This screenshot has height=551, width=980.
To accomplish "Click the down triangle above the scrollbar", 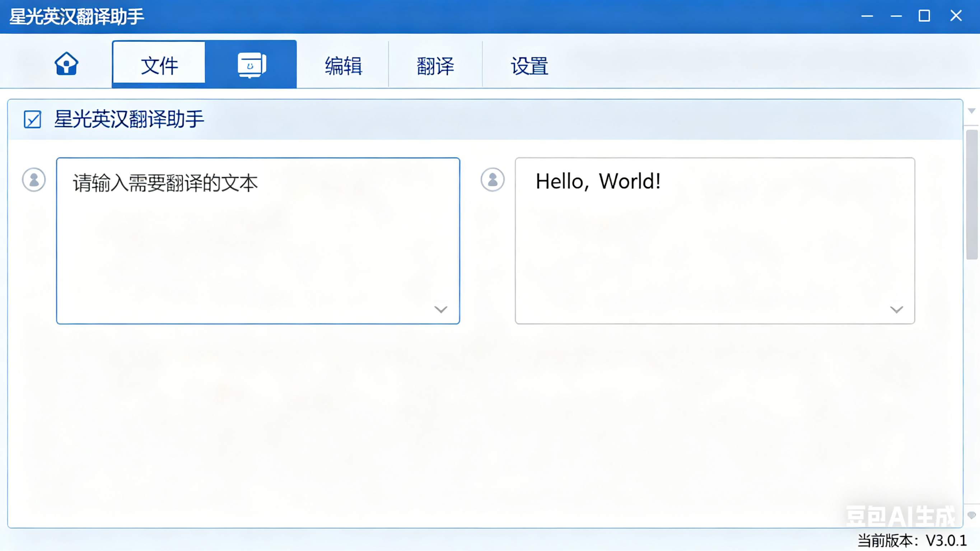I will 972,111.
